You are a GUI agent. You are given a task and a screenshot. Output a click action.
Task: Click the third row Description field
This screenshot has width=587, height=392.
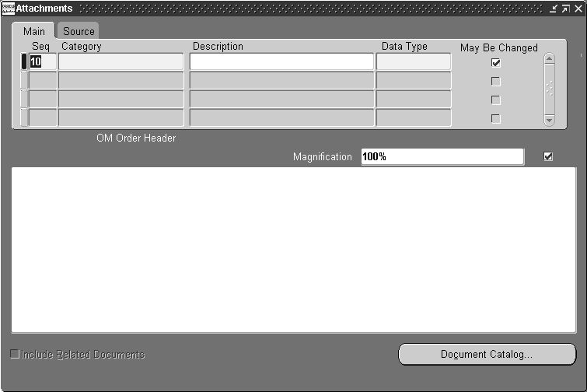pyautogui.click(x=281, y=100)
